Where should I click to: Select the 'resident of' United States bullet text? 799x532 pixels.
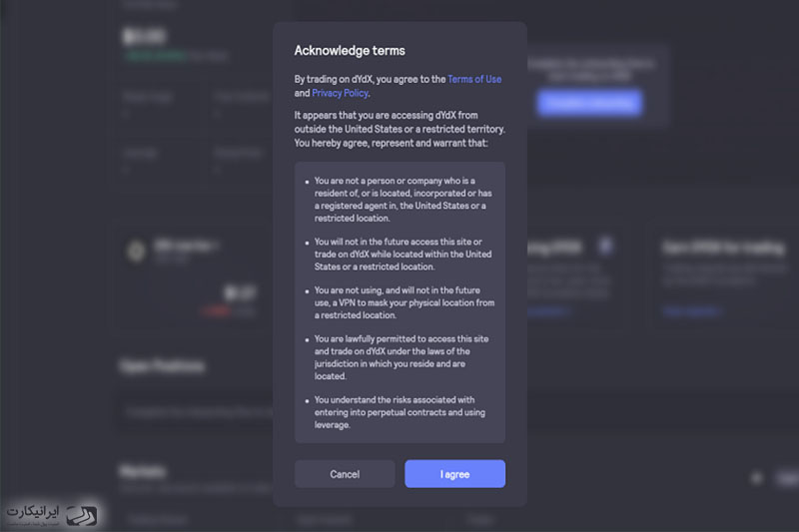tap(403, 200)
